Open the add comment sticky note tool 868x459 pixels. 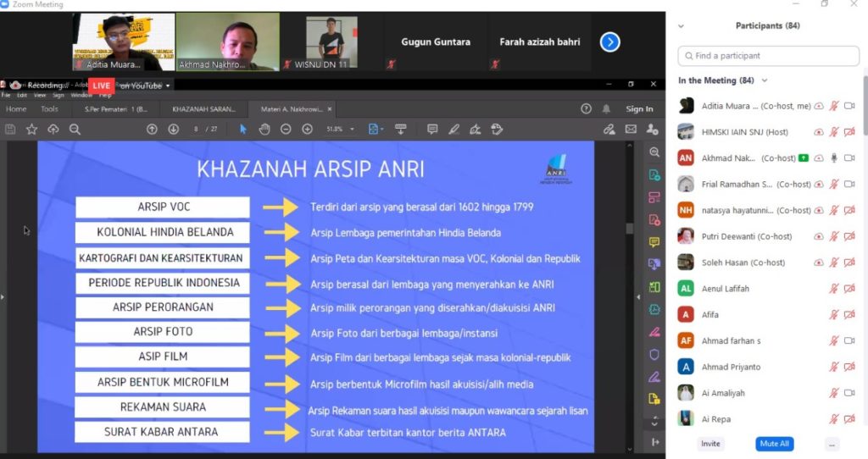coord(432,130)
